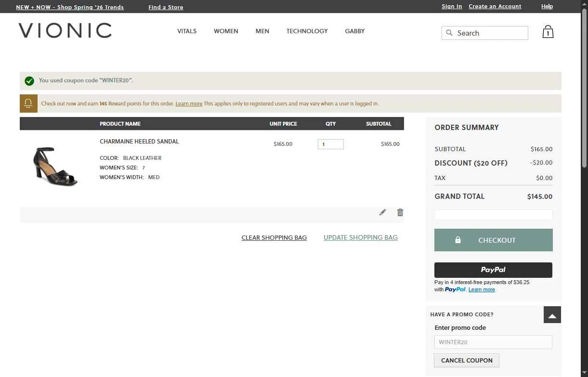
Task: Pay with the PayPal button
Action: [x=493, y=270]
